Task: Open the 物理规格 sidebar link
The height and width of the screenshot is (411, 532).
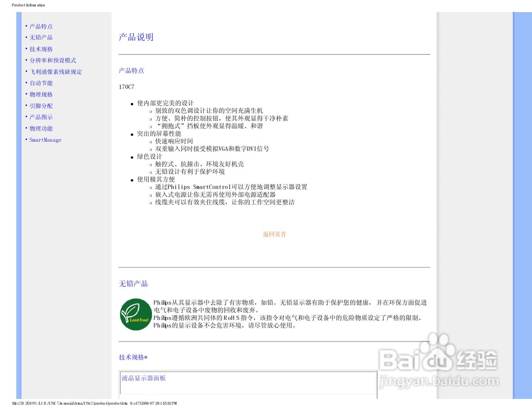Action: [x=41, y=95]
